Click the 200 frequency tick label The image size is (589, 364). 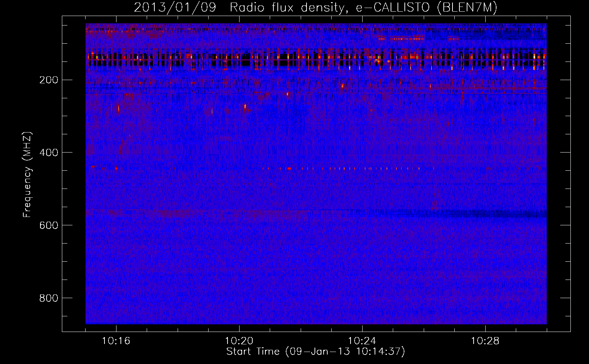click(48, 80)
